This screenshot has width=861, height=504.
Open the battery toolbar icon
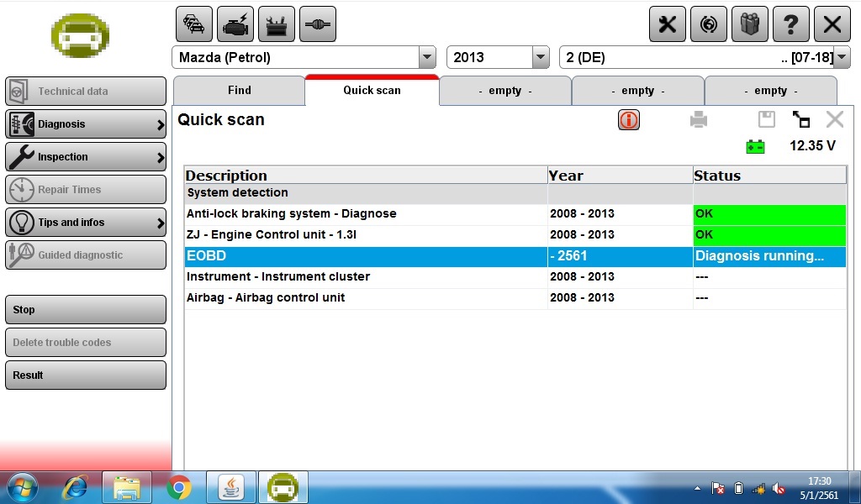coord(277,24)
